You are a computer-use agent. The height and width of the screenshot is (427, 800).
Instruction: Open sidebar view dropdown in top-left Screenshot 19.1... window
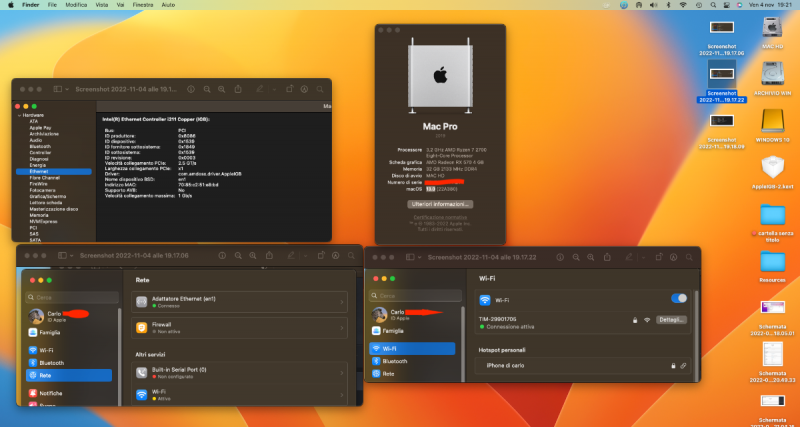click(x=66, y=89)
